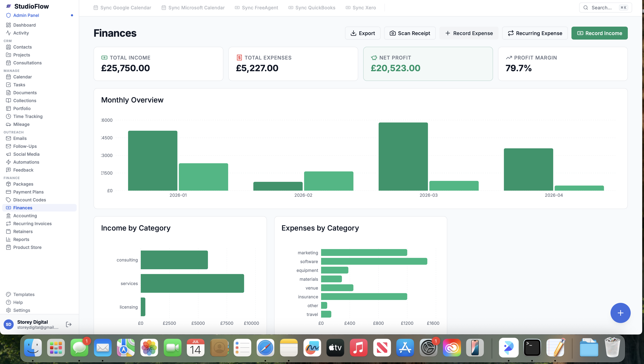
Task: Click the Recurring Expense button
Action: pos(535,33)
